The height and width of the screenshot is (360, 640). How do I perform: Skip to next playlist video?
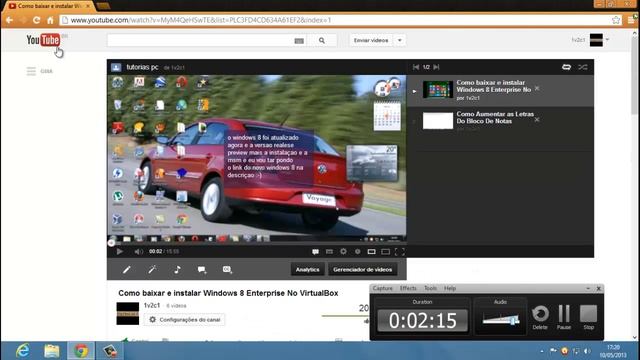coord(436,67)
